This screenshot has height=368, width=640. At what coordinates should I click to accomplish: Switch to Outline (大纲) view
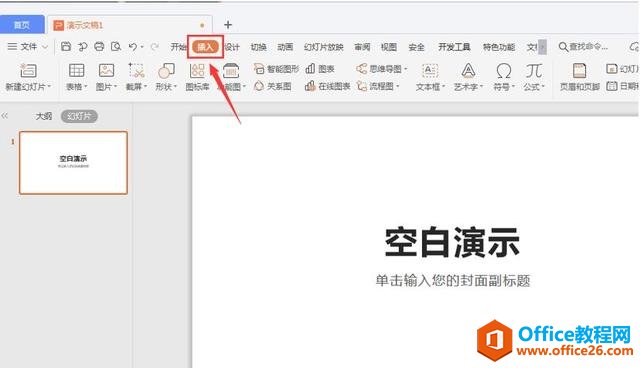[x=44, y=116]
